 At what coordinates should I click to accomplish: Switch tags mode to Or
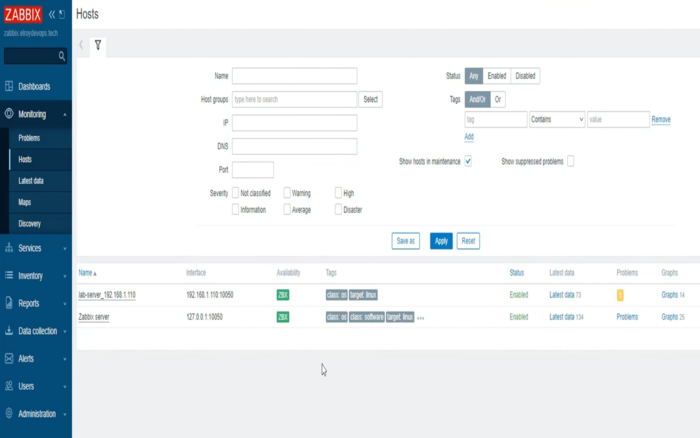[498, 99]
